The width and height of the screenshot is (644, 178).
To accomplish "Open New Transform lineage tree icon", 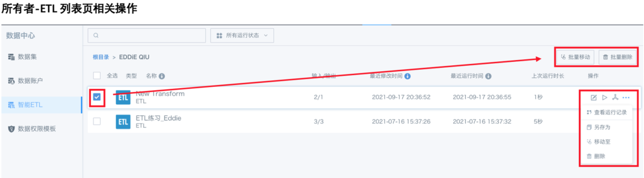I will point(615,97).
